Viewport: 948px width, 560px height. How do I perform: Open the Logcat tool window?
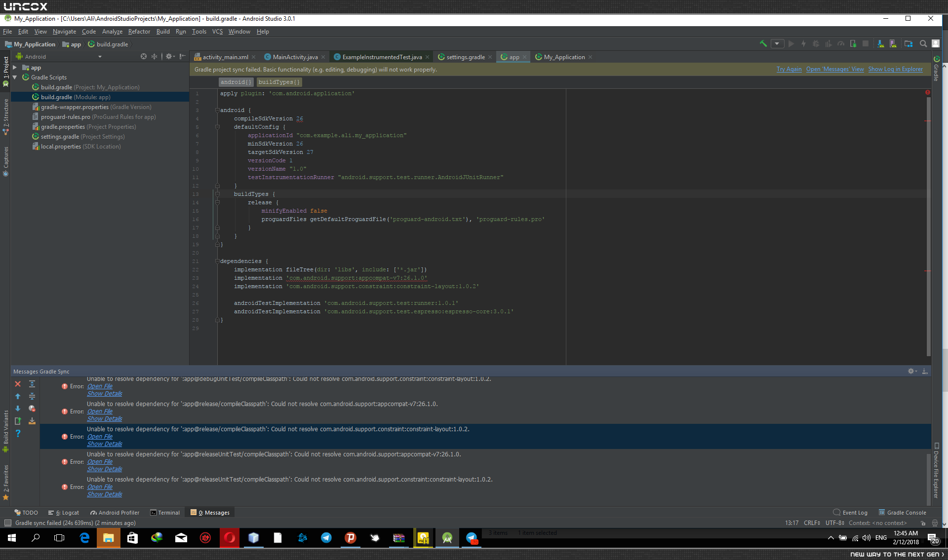pos(64,513)
